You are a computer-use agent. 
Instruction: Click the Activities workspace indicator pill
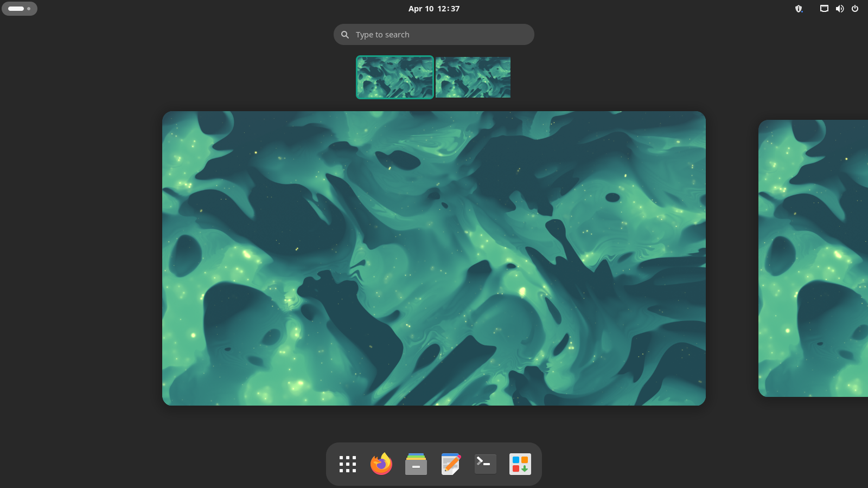click(x=20, y=9)
